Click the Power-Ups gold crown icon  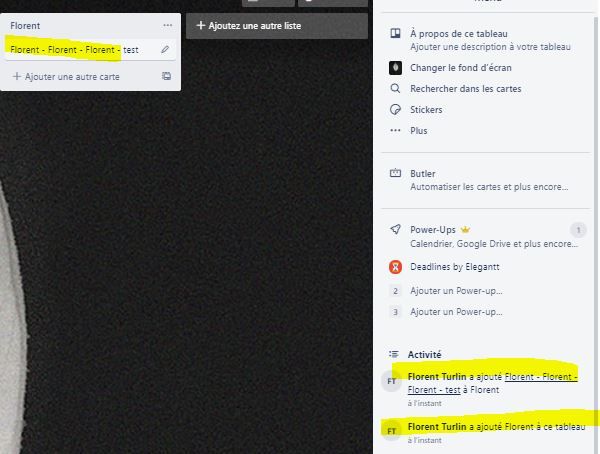tap(465, 230)
